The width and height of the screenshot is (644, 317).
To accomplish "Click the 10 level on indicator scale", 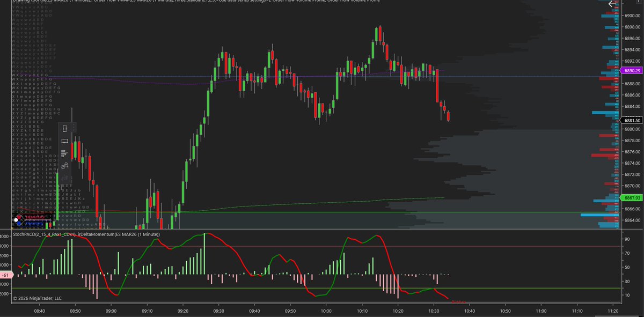I will coord(627,296).
